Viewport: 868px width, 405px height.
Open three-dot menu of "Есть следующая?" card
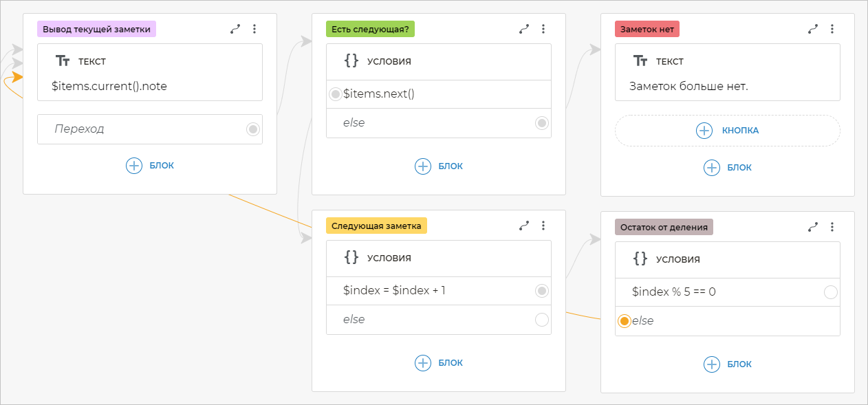[x=543, y=29]
